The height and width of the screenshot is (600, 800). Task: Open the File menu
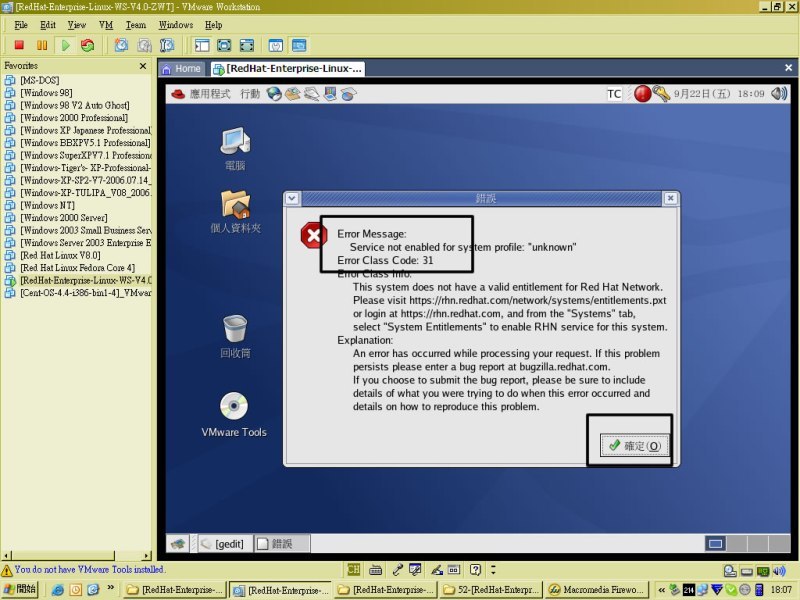pyautogui.click(x=21, y=25)
